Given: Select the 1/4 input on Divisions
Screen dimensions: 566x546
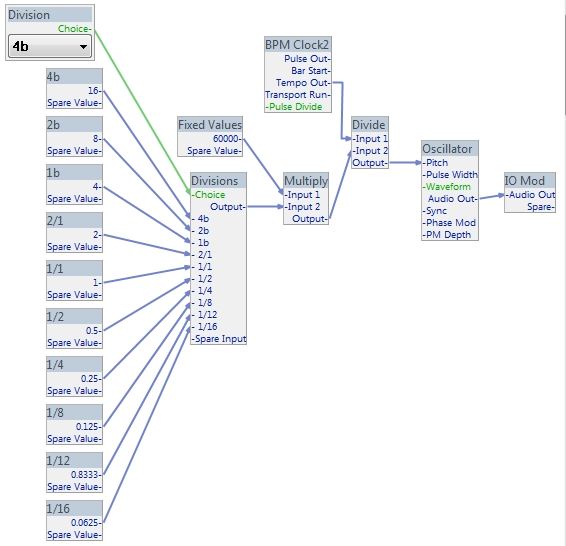Looking at the screenshot, I should pos(202,291).
